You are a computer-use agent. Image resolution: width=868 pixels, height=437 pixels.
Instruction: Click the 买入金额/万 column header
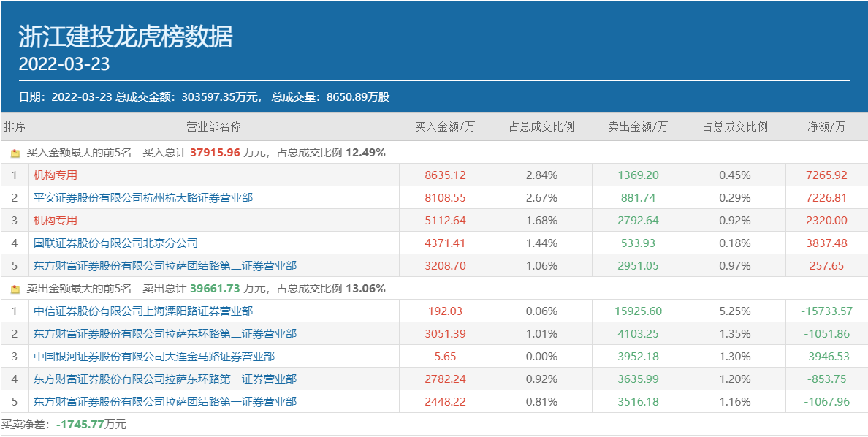pyautogui.click(x=445, y=126)
